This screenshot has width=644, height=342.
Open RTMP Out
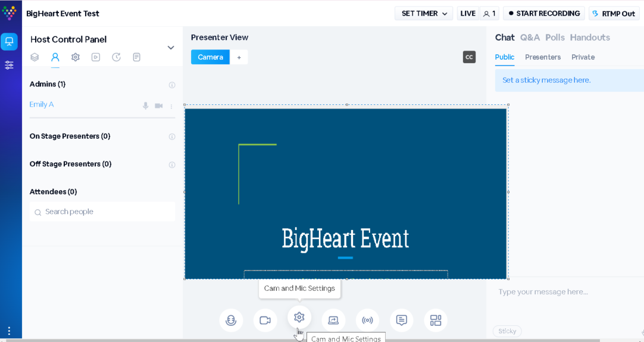pyautogui.click(x=614, y=14)
